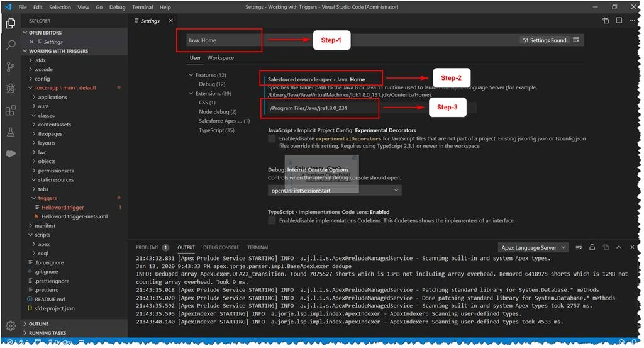Select Salesforce Apex settings category

click(225, 121)
